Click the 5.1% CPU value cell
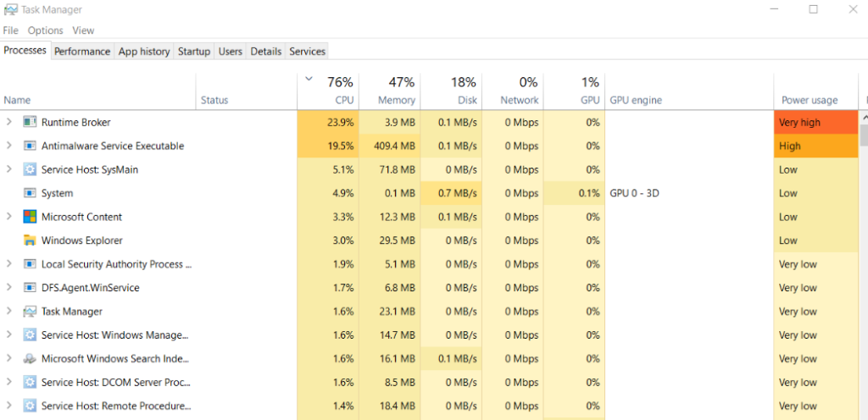Image resolution: width=868 pixels, height=420 pixels. click(328, 169)
